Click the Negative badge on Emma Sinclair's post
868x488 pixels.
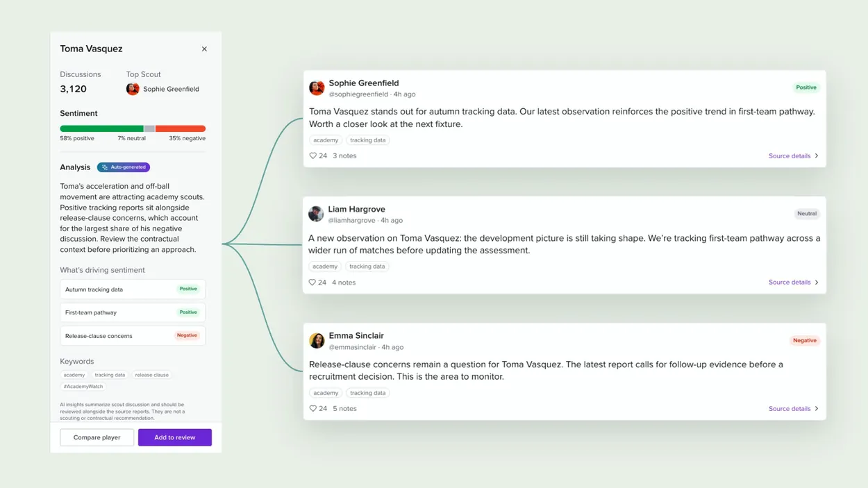tap(805, 341)
